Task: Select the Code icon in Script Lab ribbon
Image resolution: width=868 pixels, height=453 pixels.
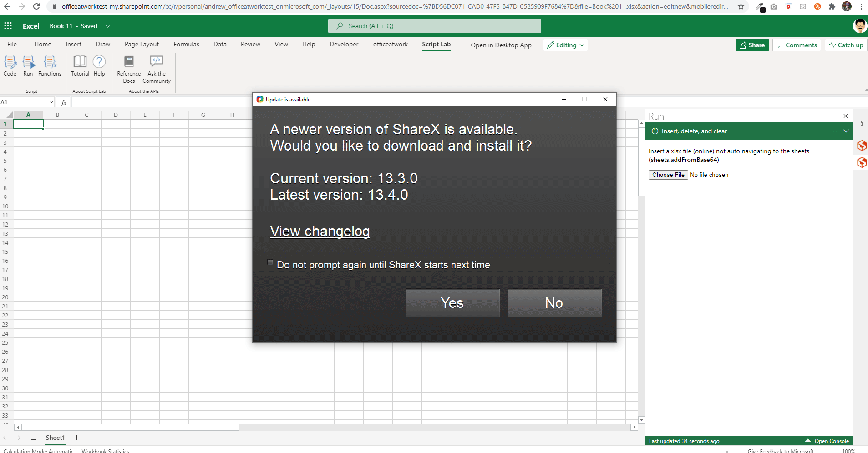Action: tap(10, 66)
